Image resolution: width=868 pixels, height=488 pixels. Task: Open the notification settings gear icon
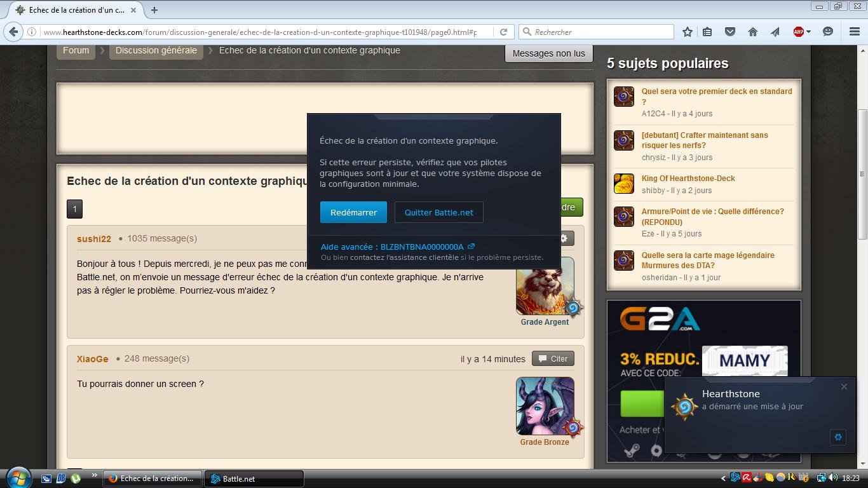click(838, 437)
